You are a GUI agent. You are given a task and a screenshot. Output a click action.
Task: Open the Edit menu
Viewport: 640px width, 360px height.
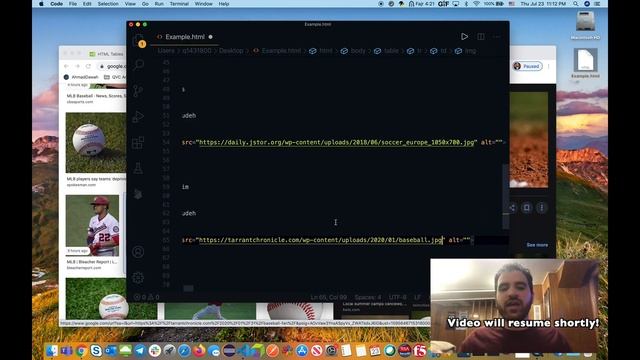point(87,4)
